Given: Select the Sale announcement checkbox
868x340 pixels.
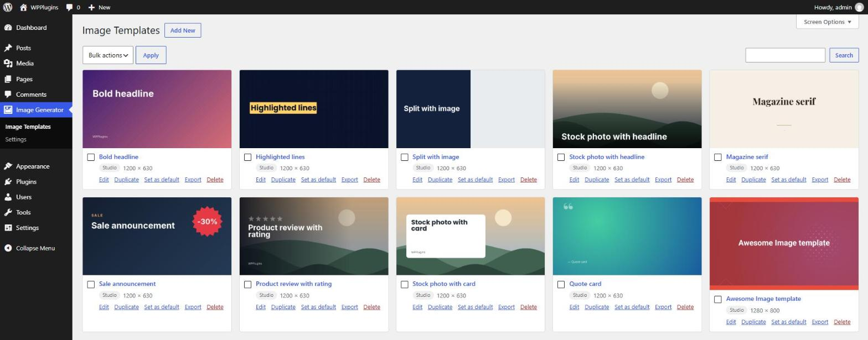Looking at the screenshot, I should click(x=91, y=284).
